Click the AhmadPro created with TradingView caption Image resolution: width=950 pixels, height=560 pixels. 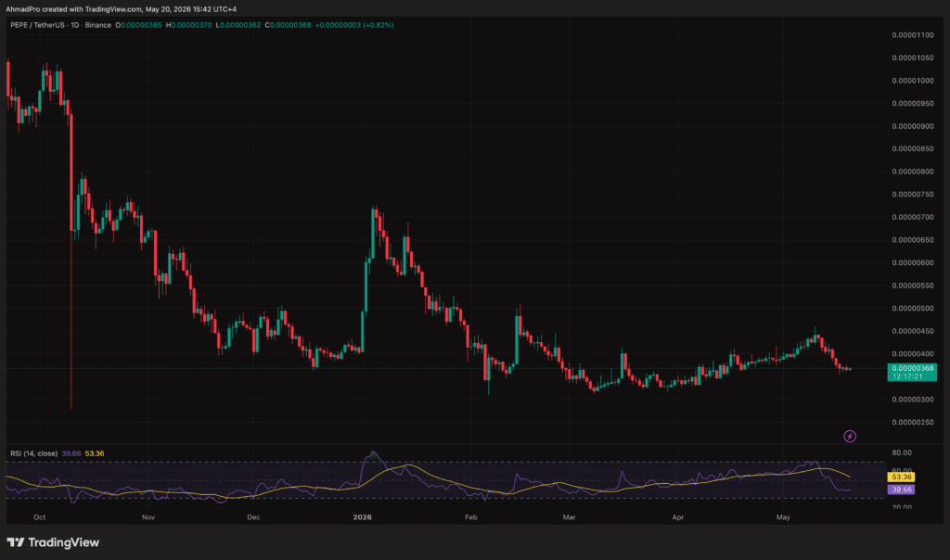click(122, 9)
